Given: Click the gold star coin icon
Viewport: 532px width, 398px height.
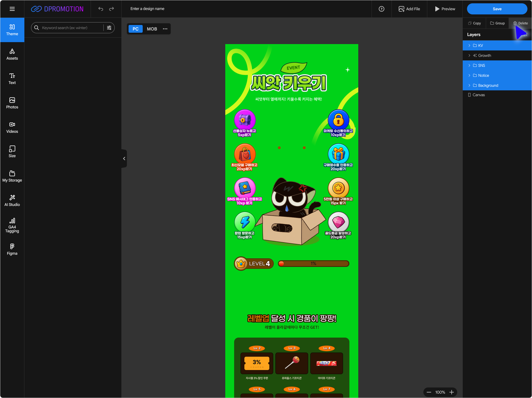Looking at the screenshot, I should [338, 188].
